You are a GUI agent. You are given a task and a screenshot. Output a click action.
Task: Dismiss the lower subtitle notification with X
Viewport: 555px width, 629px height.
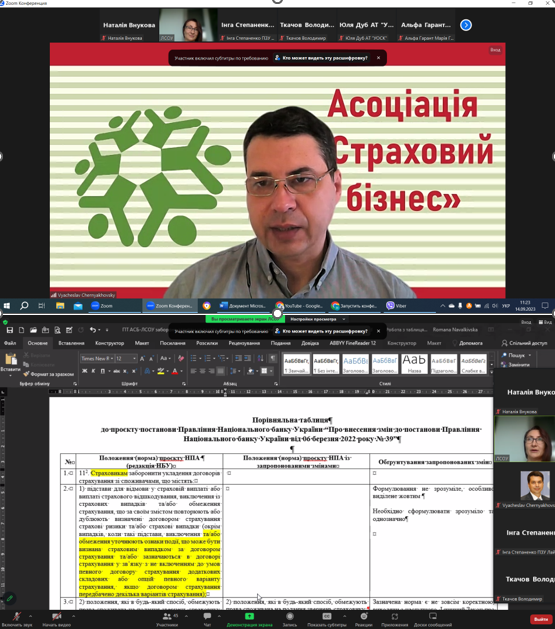(378, 331)
